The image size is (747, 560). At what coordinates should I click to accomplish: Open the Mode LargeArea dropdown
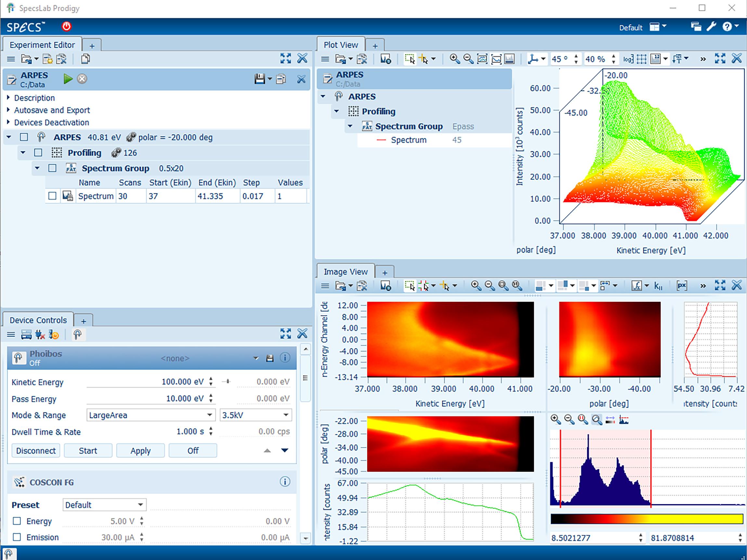click(x=151, y=415)
